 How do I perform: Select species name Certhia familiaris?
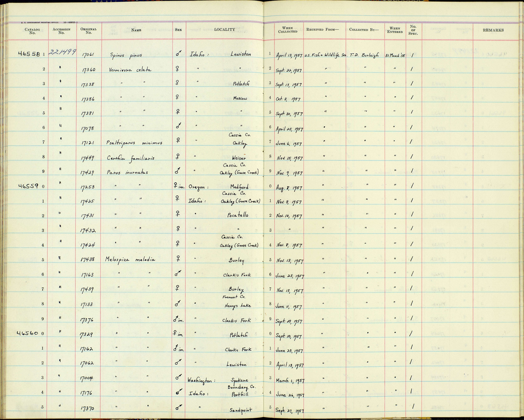point(131,158)
